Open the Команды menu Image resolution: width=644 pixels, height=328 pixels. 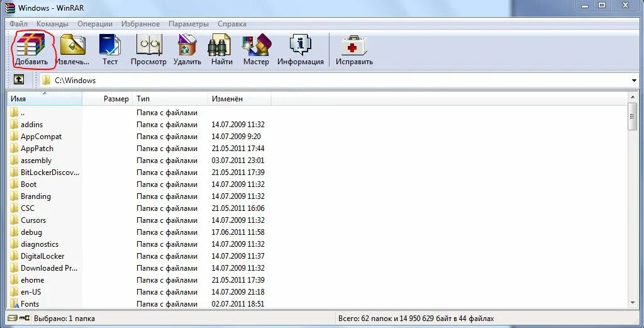pyautogui.click(x=53, y=24)
